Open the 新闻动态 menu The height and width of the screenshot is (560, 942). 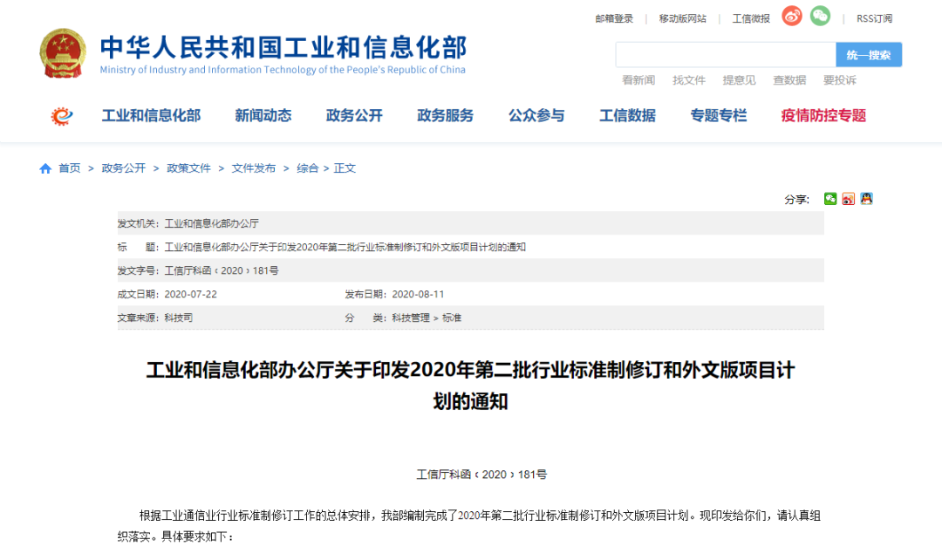263,116
